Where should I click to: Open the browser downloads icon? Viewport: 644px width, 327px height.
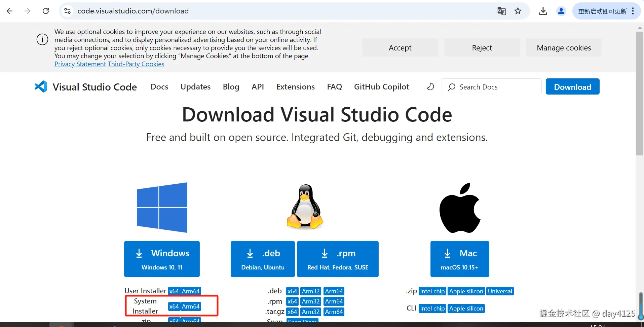coord(543,11)
